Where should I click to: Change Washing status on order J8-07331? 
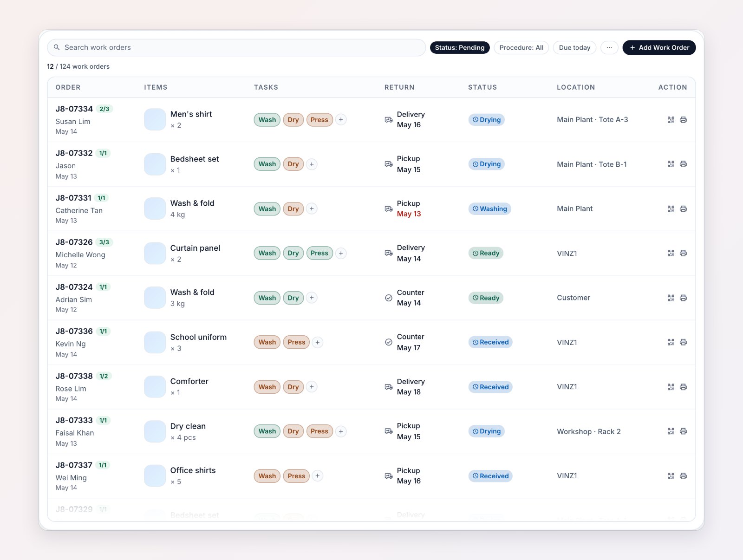pyautogui.click(x=489, y=209)
